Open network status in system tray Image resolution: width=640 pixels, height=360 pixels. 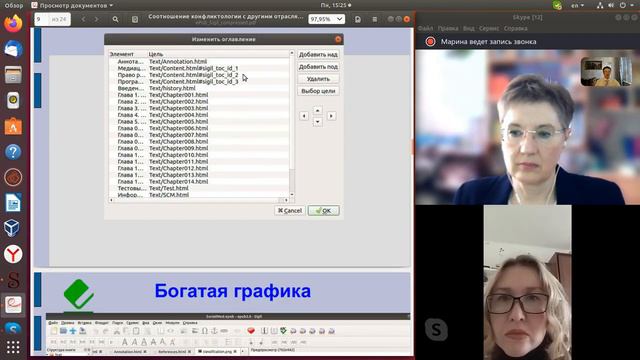[x=600, y=5]
